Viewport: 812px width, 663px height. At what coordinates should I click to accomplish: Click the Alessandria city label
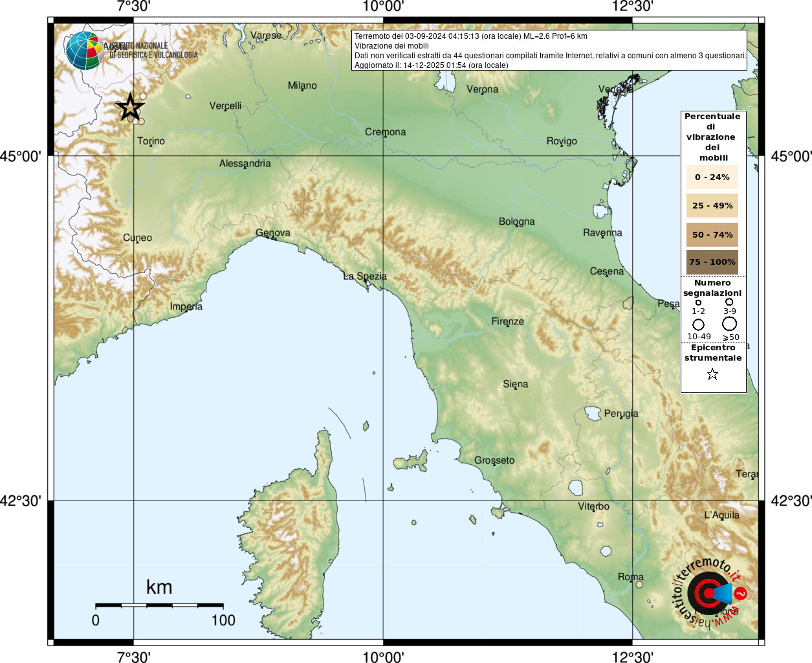pyautogui.click(x=245, y=163)
